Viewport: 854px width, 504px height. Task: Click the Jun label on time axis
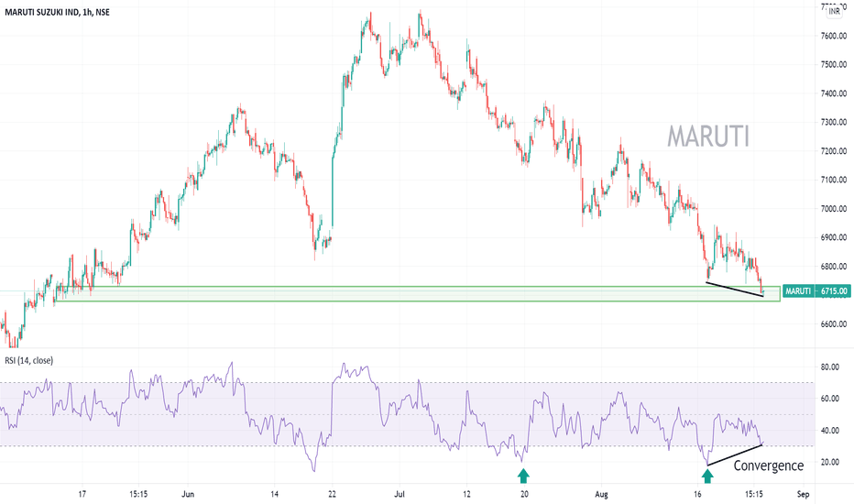pos(187,495)
